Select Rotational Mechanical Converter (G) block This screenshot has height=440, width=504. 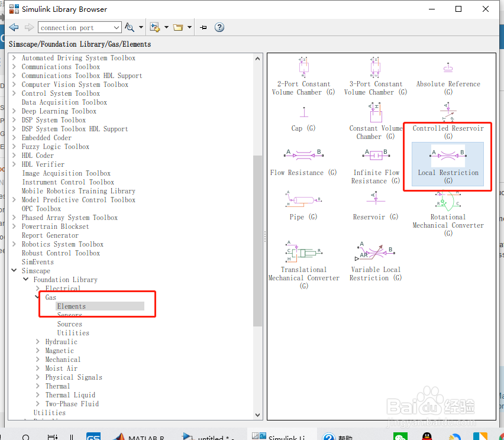[x=448, y=213]
